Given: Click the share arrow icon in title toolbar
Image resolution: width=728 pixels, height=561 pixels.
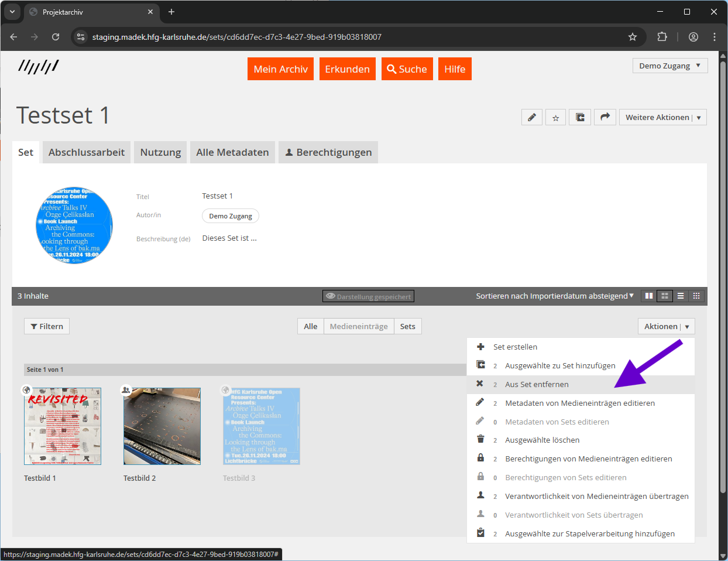Looking at the screenshot, I should pyautogui.click(x=605, y=118).
